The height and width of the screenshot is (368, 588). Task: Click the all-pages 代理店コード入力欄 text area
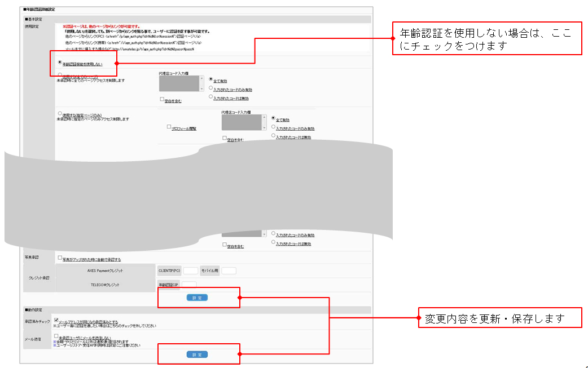(179, 84)
